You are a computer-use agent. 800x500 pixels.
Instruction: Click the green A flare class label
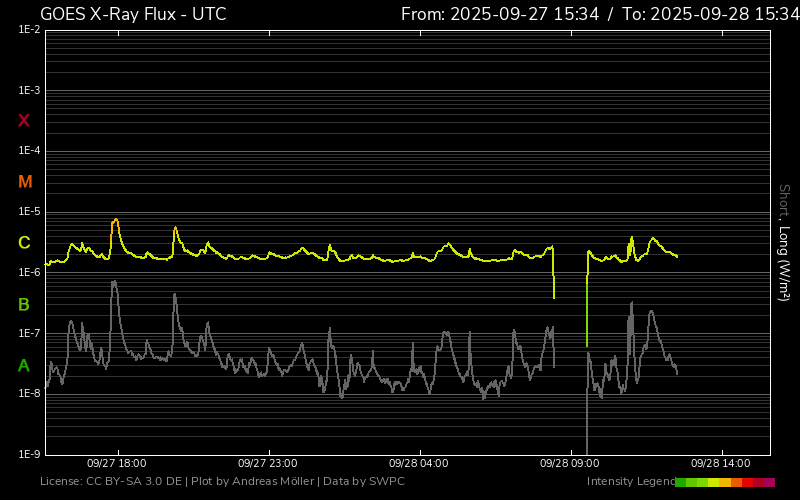[x=25, y=365]
